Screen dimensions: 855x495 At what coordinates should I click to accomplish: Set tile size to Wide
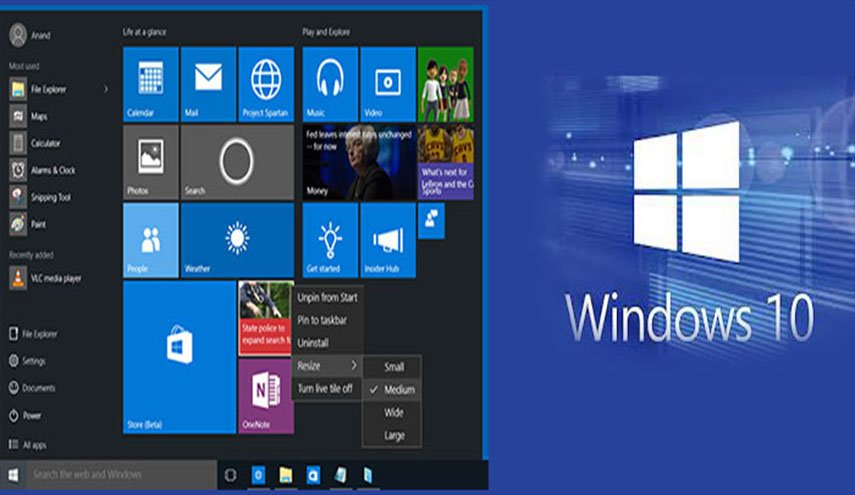pos(392,413)
